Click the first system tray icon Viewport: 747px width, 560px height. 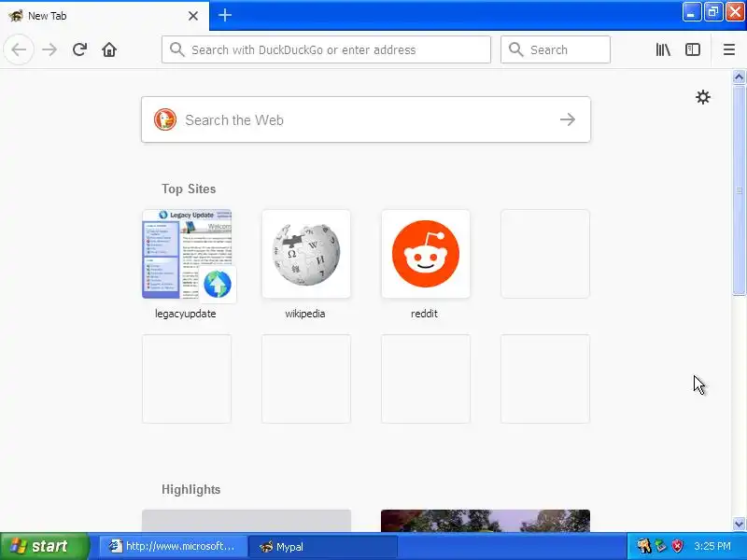[643, 546]
